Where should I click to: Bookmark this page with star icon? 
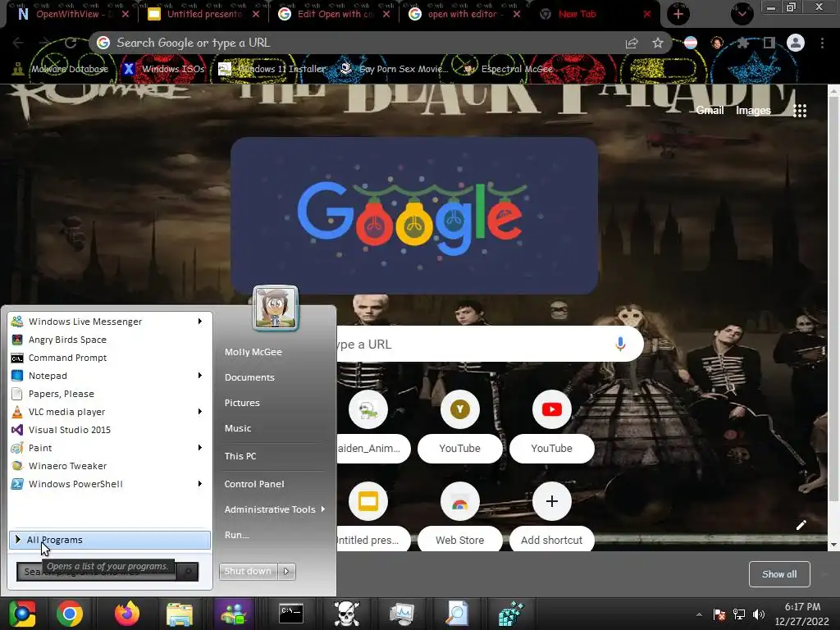point(658,43)
